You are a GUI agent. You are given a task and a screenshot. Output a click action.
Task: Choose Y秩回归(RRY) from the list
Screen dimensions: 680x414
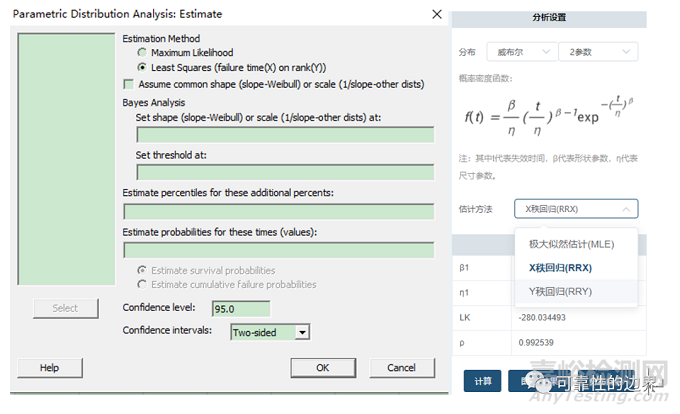[x=560, y=290]
